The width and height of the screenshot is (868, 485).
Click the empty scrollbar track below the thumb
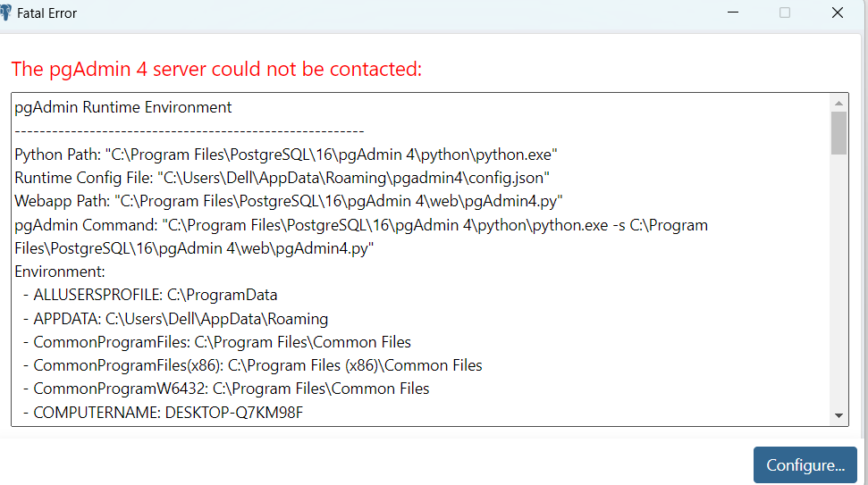click(839, 286)
